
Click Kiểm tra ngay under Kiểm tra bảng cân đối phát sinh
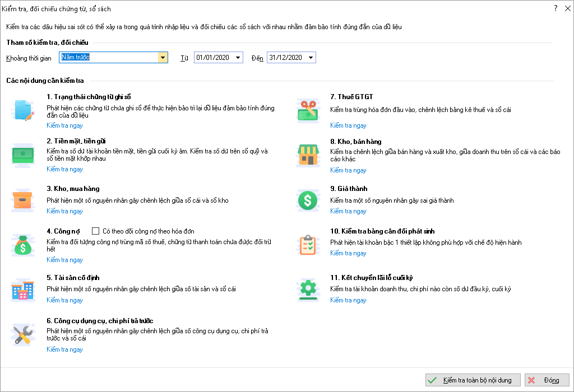(348, 253)
